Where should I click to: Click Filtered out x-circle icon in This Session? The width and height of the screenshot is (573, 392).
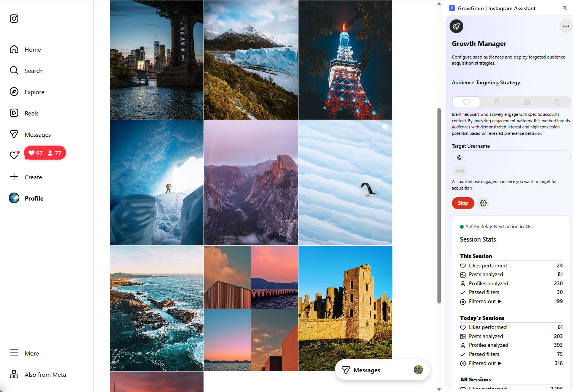click(x=463, y=302)
